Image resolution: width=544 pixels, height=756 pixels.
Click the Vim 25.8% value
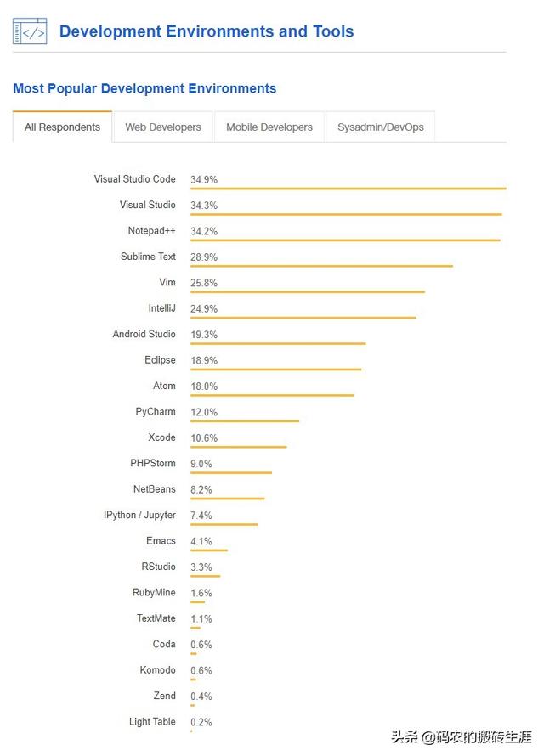(204, 283)
